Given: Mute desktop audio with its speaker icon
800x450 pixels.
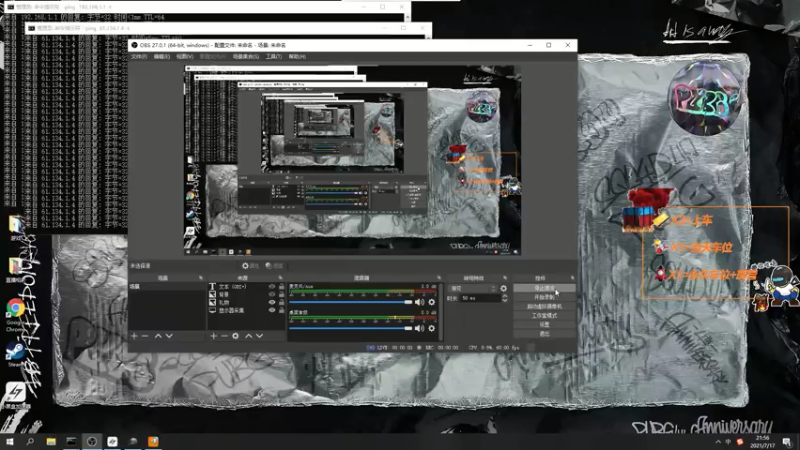Looking at the screenshot, I should pos(419,329).
